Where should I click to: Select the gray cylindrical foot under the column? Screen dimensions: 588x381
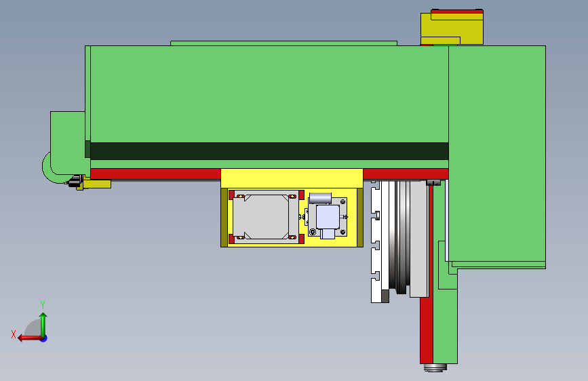coord(435,367)
